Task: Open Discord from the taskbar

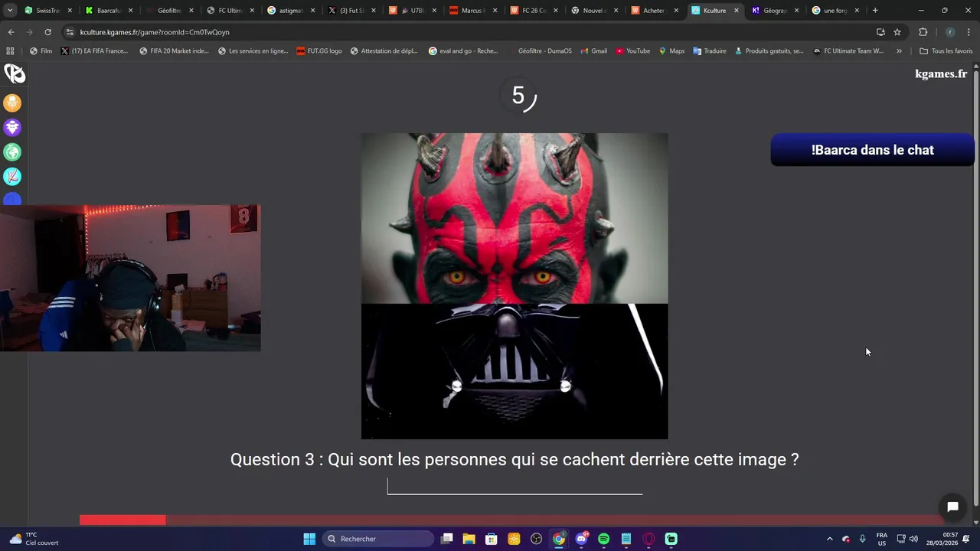Action: (581, 539)
